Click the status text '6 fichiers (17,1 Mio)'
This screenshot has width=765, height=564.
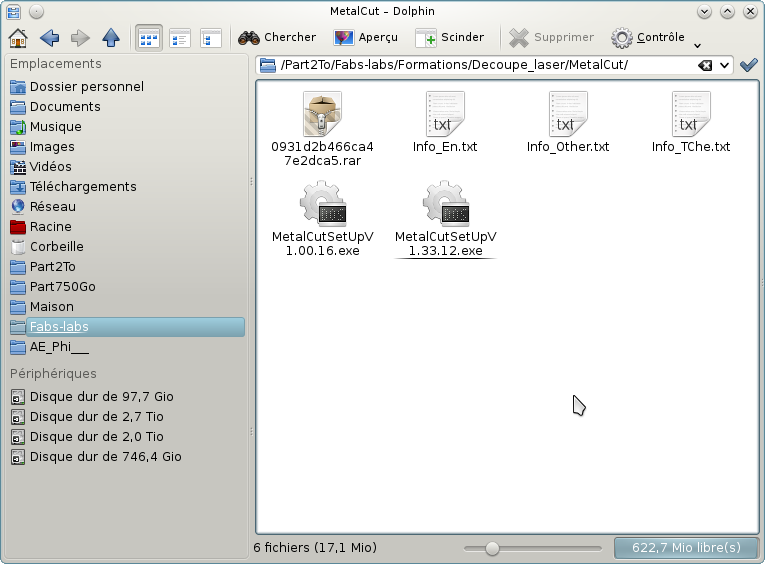(x=315, y=548)
